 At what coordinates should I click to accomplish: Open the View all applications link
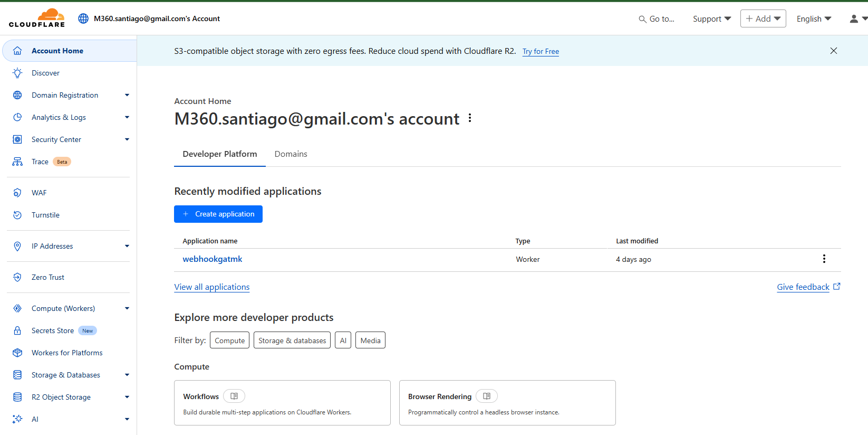coord(212,287)
